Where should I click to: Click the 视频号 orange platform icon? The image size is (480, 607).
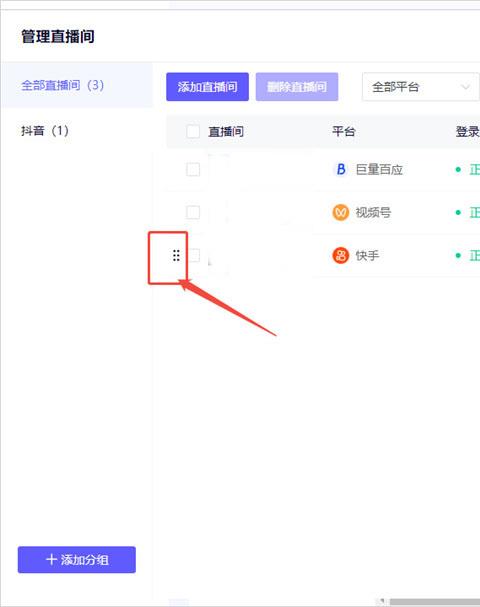[x=341, y=212]
